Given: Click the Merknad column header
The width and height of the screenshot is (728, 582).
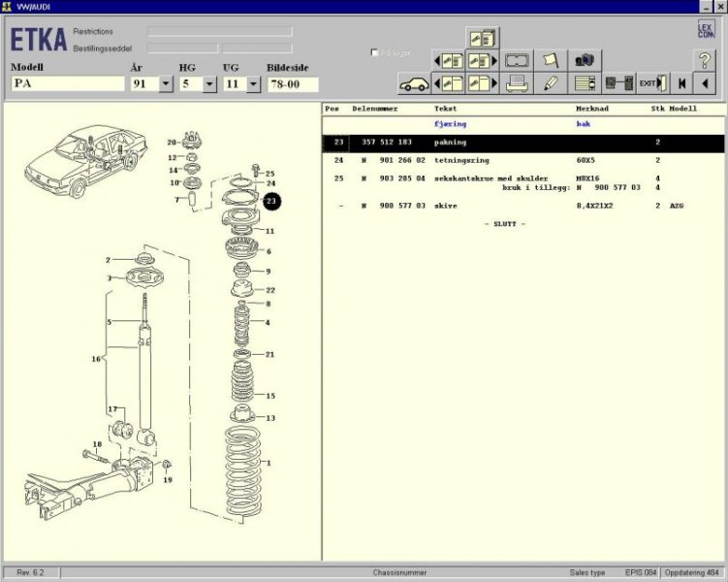Looking at the screenshot, I should point(592,109).
